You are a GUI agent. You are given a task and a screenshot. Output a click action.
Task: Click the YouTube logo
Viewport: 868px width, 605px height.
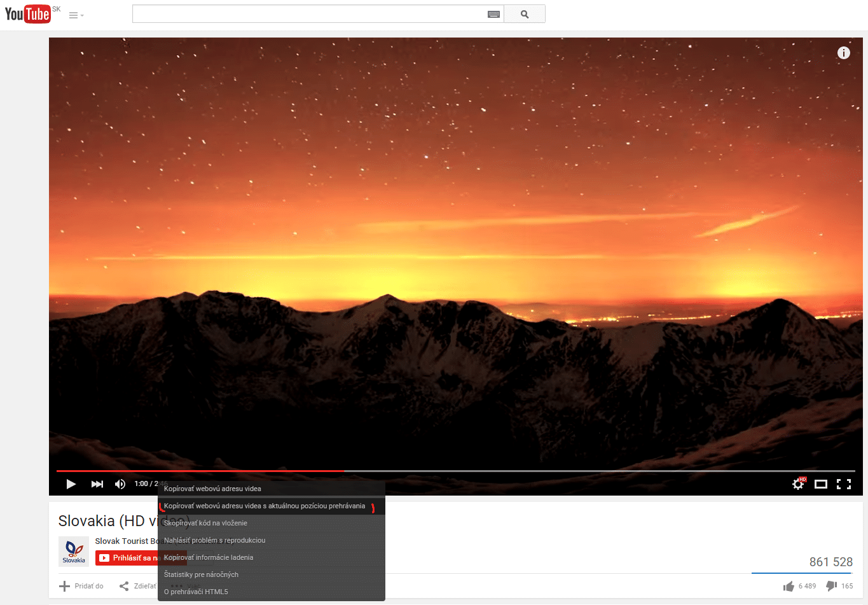[27, 13]
